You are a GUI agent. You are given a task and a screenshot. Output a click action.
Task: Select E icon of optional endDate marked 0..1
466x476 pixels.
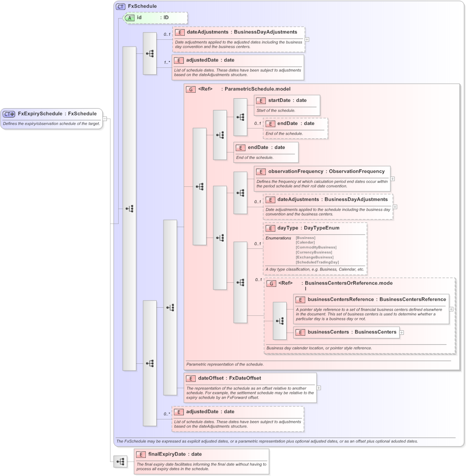coord(270,124)
